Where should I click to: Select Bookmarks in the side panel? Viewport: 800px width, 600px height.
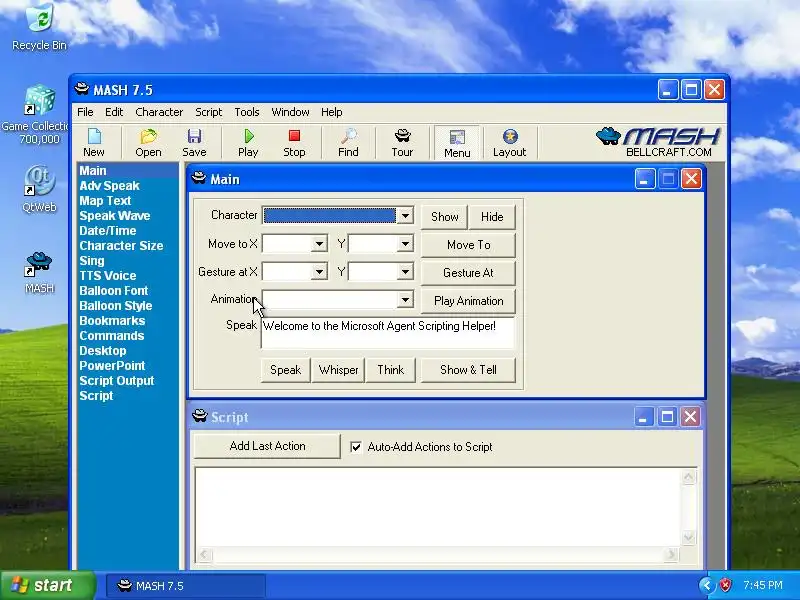(x=112, y=320)
